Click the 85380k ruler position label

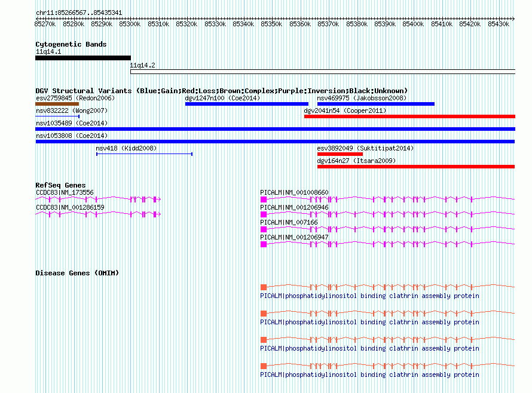(357, 24)
